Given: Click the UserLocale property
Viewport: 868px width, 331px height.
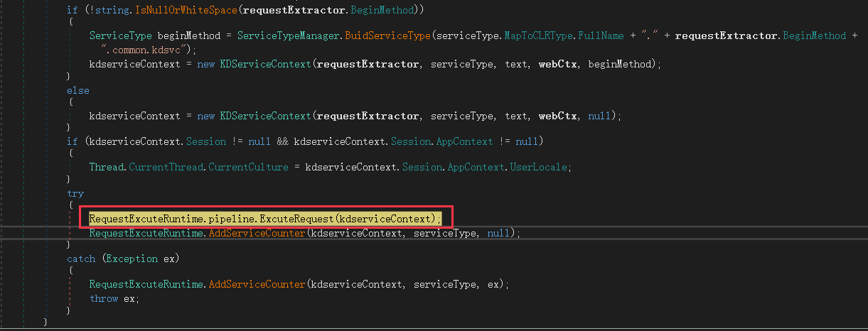Looking at the screenshot, I should 539,167.
